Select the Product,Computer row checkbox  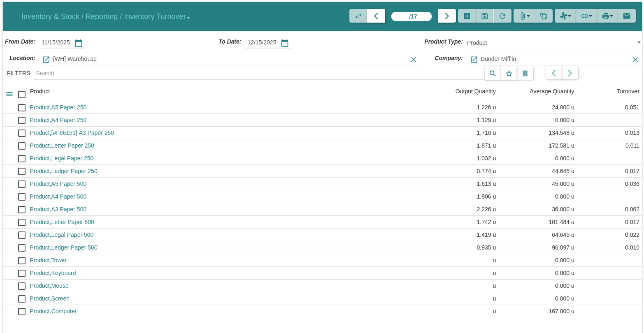pyautogui.click(x=22, y=312)
